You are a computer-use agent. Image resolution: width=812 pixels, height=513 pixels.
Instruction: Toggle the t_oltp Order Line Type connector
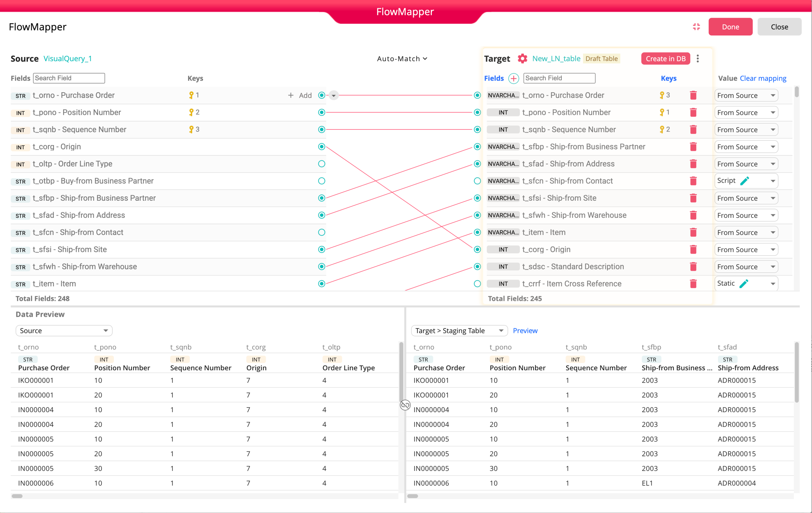tap(321, 164)
